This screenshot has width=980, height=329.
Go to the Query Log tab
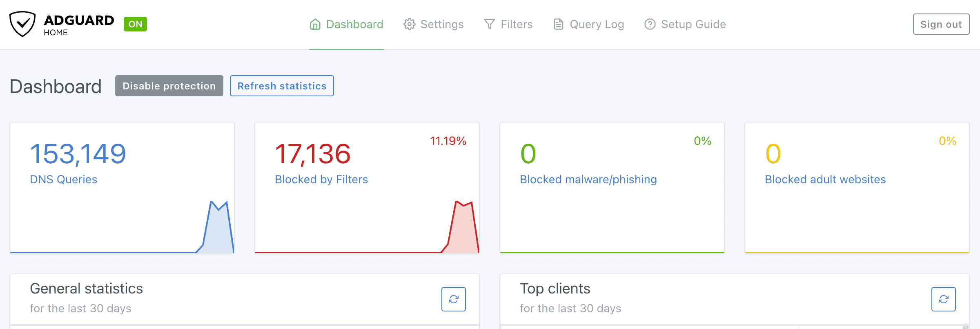tap(596, 24)
